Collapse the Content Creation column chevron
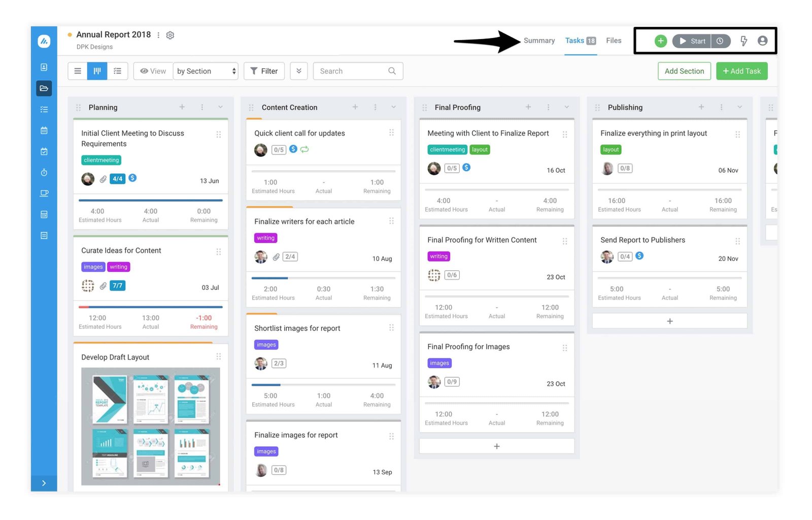Viewport: 812px width, 520px height. coord(393,107)
